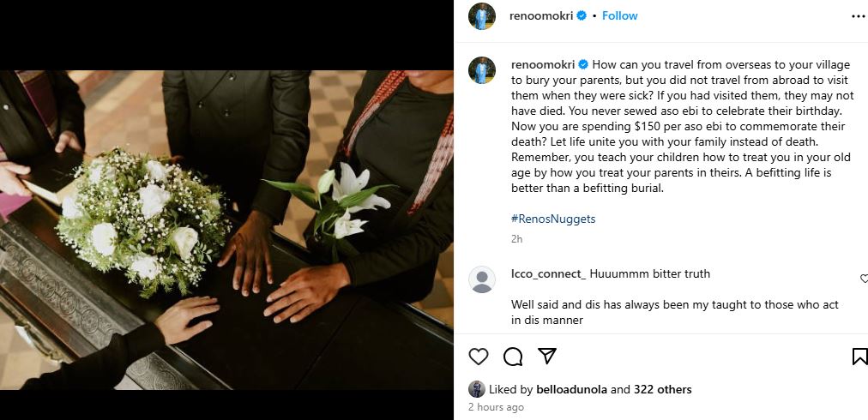The height and width of the screenshot is (420, 868).
Task: Open lcco_connect_'s default profile avatar
Action: point(482,279)
